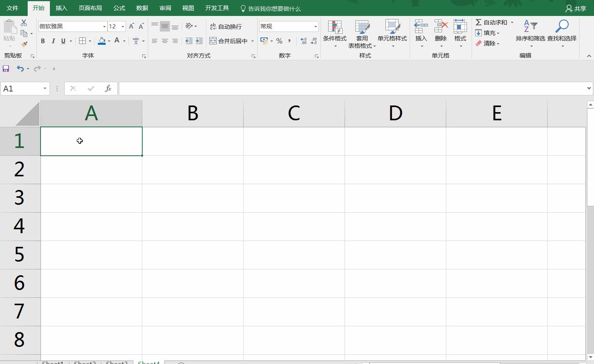Click the Format Painter icon
594x364 pixels.
(24, 44)
